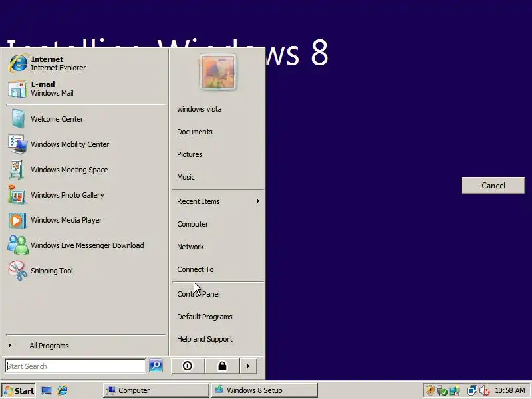532x399 pixels.
Task: Open Internet Explorer from the pinned Internet entry
Action: (86, 63)
